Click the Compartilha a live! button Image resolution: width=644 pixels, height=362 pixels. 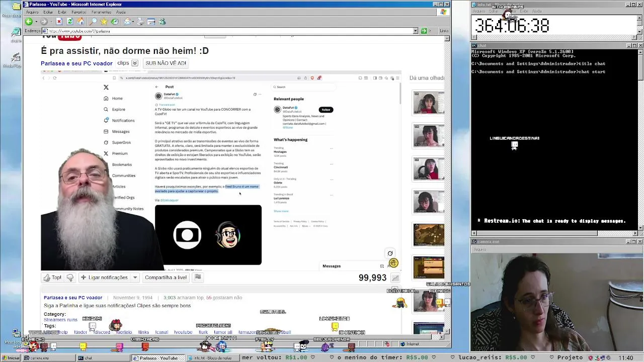[166, 278]
